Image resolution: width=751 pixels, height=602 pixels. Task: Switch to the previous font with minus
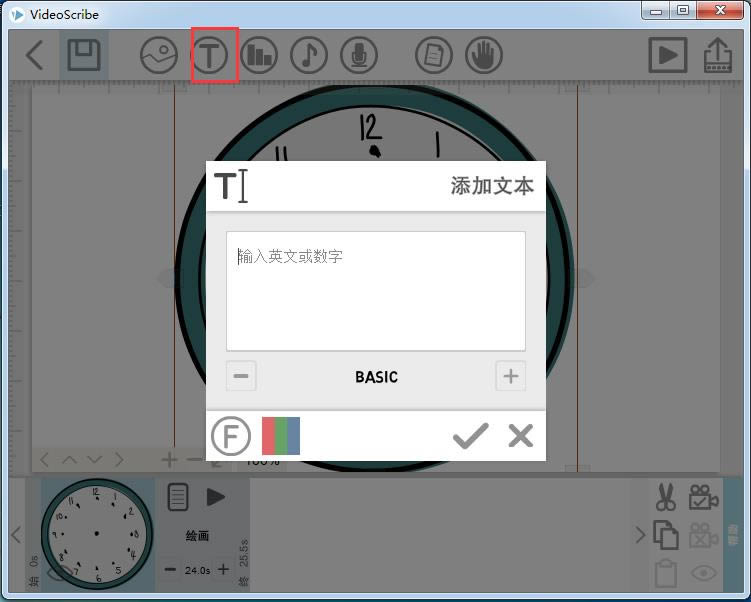tap(241, 376)
